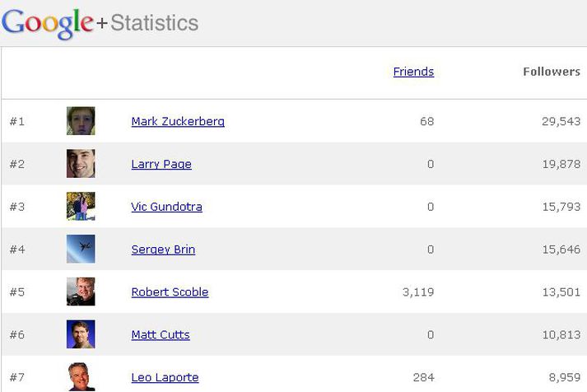This screenshot has height=392, width=587.
Task: Click Vic Gundotra's profile thumbnail
Action: coord(81,207)
